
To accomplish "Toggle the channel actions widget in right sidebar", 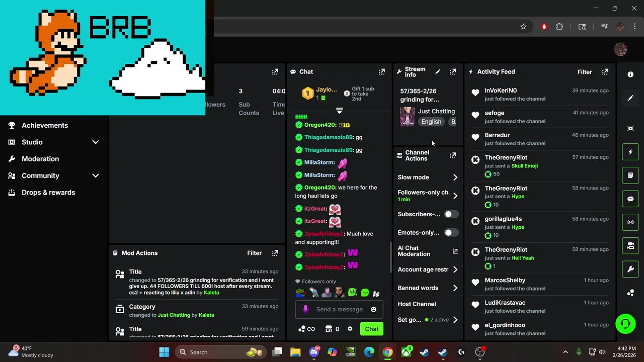I will click(x=630, y=246).
